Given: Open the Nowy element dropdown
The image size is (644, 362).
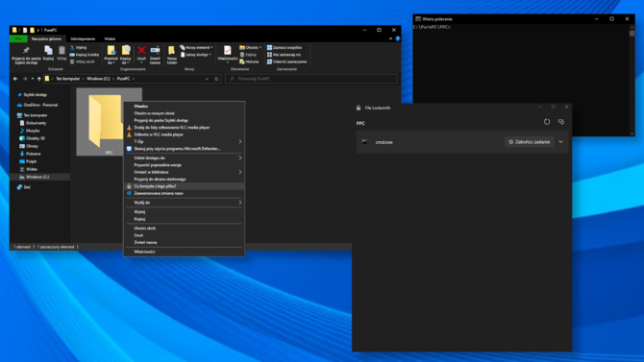Looking at the screenshot, I should [196, 48].
